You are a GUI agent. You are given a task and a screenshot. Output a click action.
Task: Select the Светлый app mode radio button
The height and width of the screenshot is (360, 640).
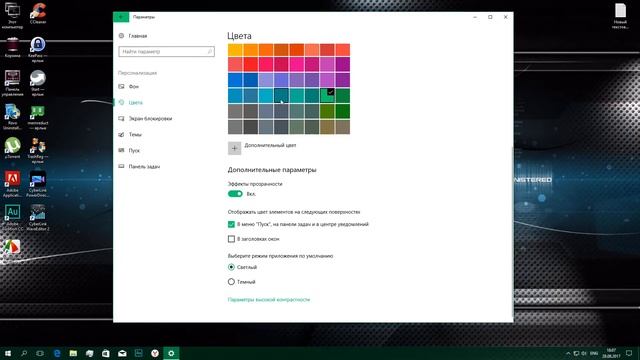pos(231,267)
